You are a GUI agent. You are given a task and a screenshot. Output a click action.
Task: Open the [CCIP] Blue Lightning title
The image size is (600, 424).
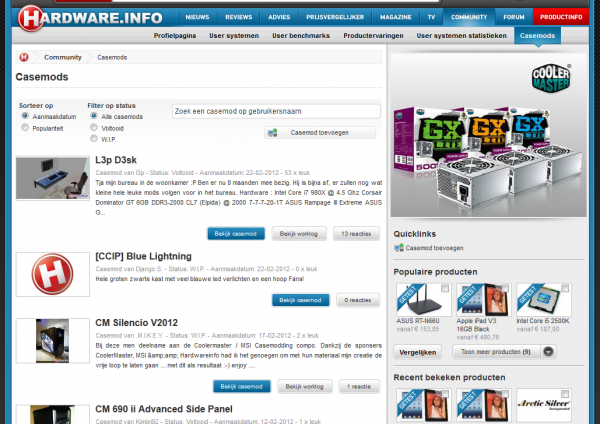pyautogui.click(x=143, y=256)
